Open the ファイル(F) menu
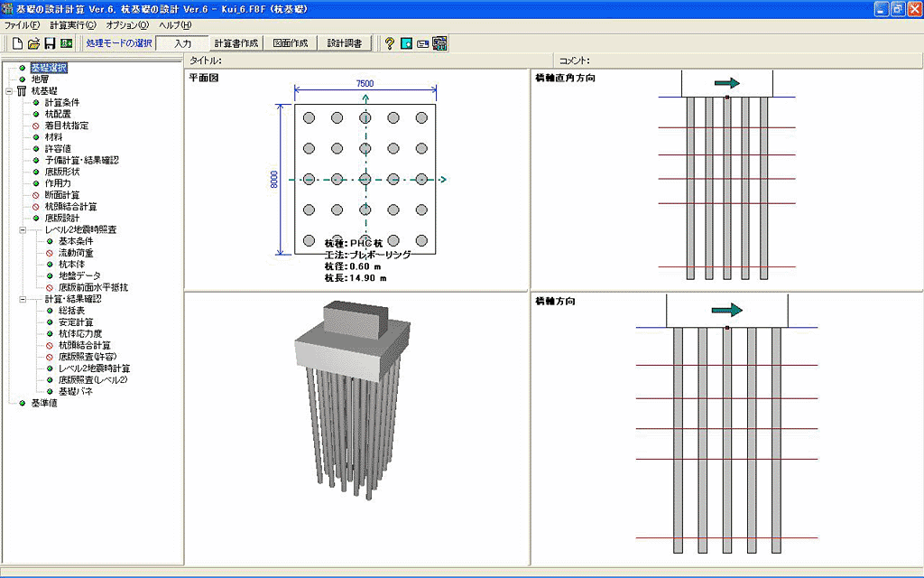924x578 pixels. (x=22, y=25)
